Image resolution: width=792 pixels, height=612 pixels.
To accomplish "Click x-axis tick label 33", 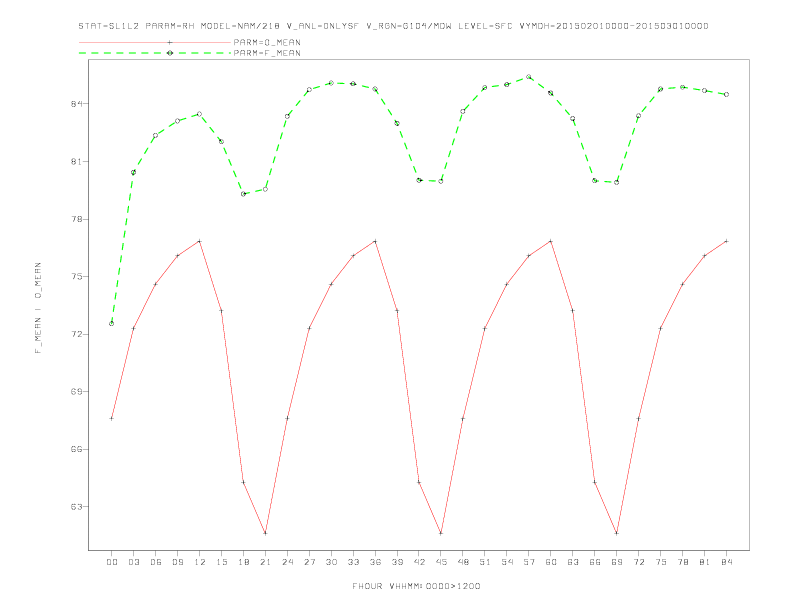I will coord(353,562).
